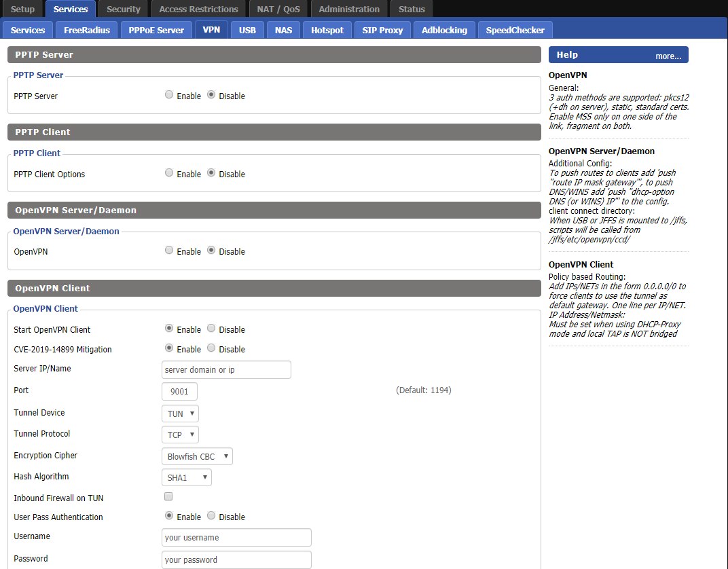Viewport: 728px width, 569px height.
Task: Click the Port input field
Action: (179, 391)
